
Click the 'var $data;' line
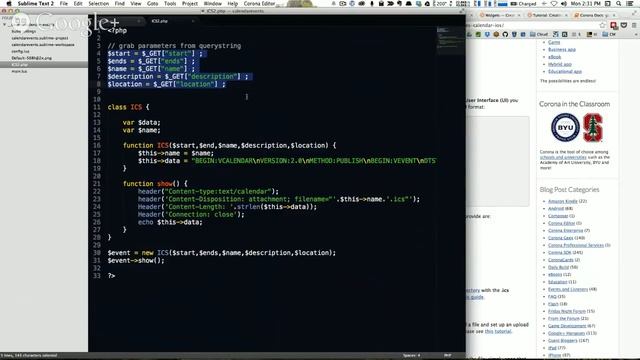coord(142,122)
